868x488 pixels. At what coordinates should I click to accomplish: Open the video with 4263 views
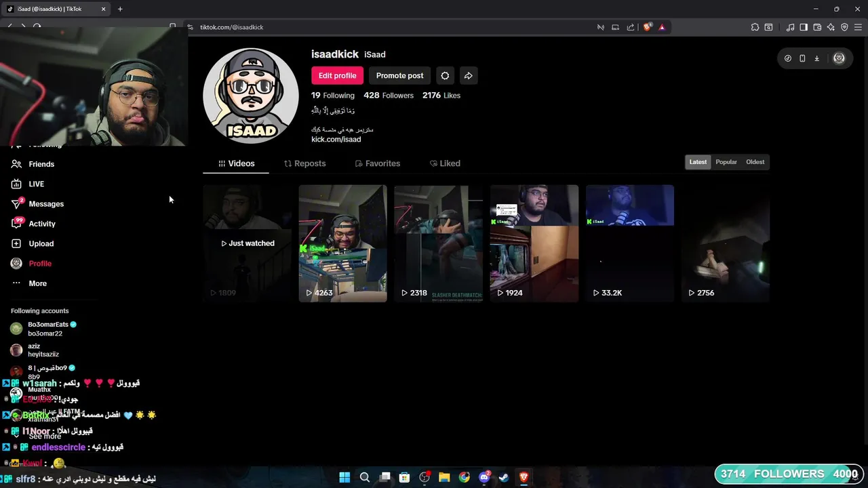[342, 243]
